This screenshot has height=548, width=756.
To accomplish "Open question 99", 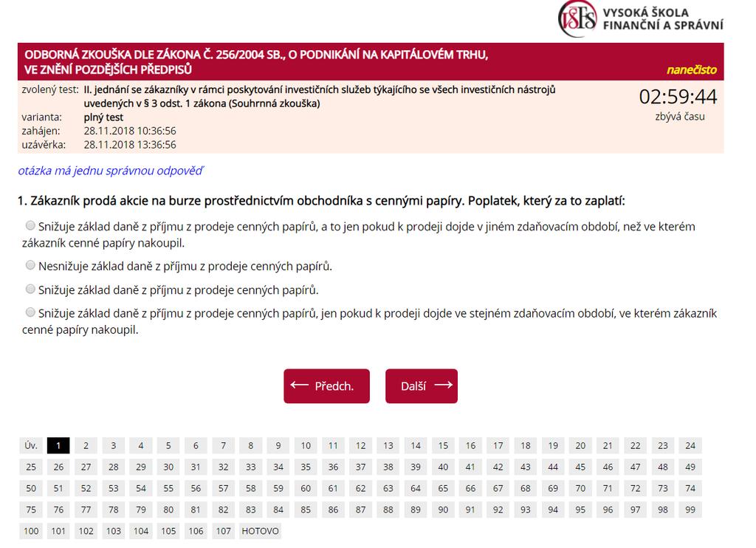I will click(690, 510).
